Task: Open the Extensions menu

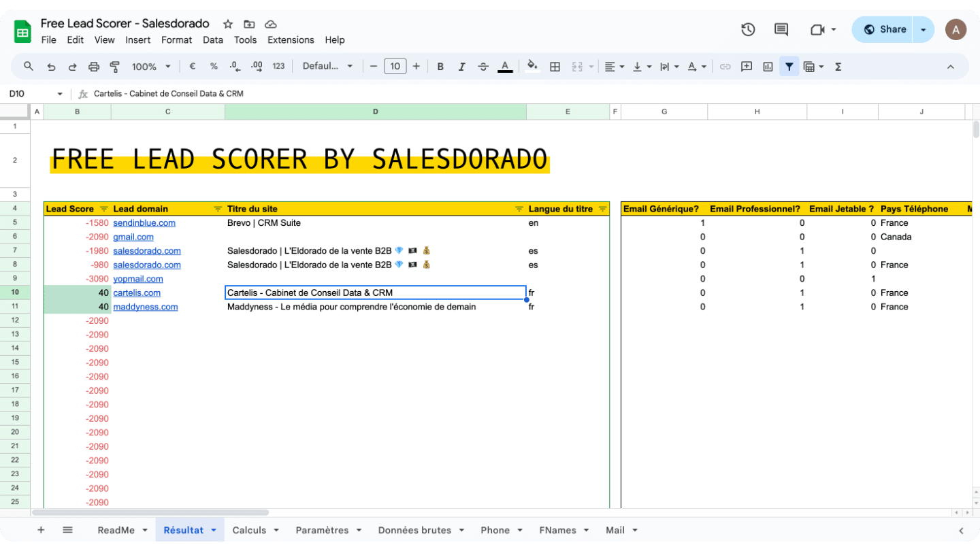Action: click(291, 40)
